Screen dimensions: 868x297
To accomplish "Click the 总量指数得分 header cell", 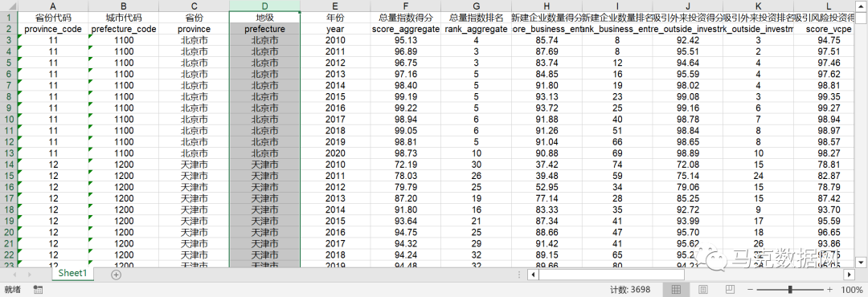I will click(x=406, y=18).
